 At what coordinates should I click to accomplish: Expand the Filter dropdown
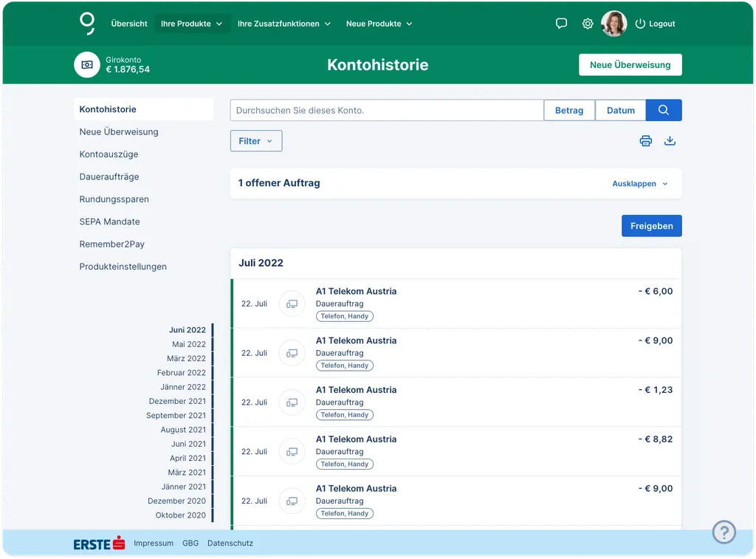(256, 141)
